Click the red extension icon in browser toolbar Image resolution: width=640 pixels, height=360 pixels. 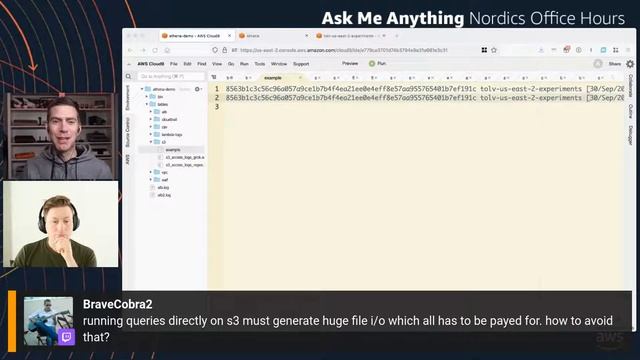click(566, 50)
